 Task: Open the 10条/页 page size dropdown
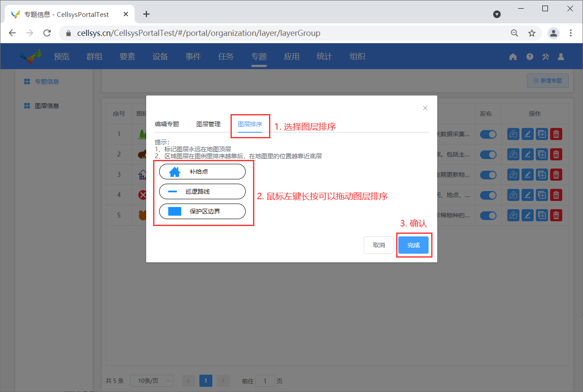point(151,381)
